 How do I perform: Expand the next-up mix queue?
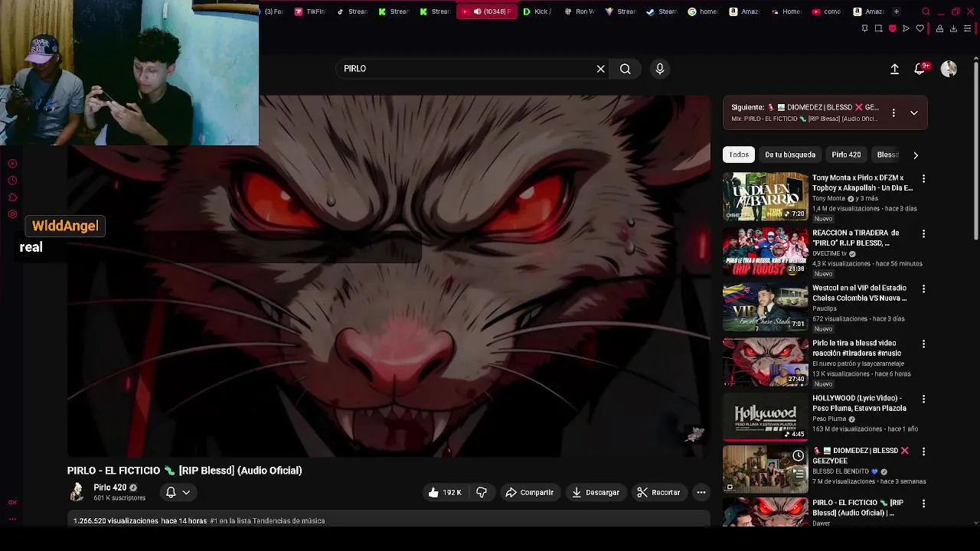pos(914,113)
